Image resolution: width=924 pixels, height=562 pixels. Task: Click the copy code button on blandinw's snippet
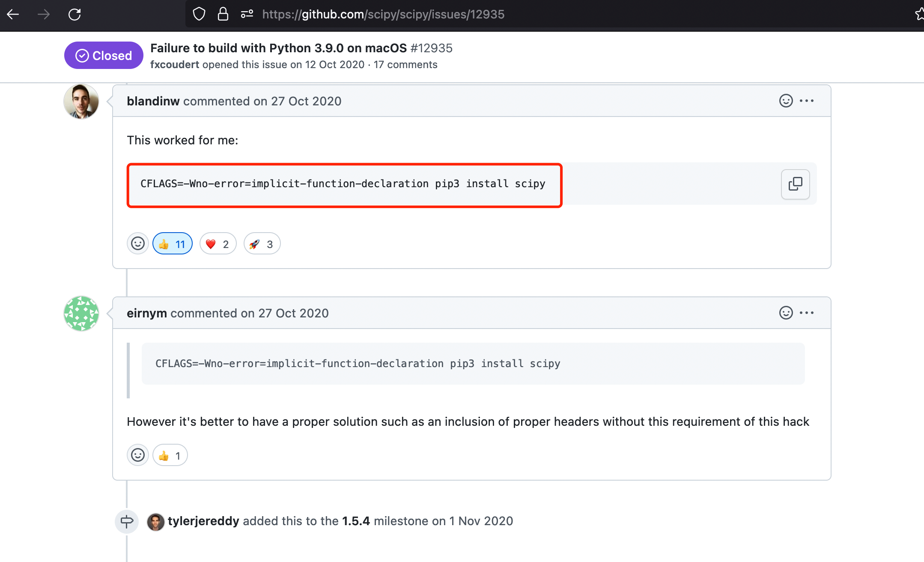point(795,184)
